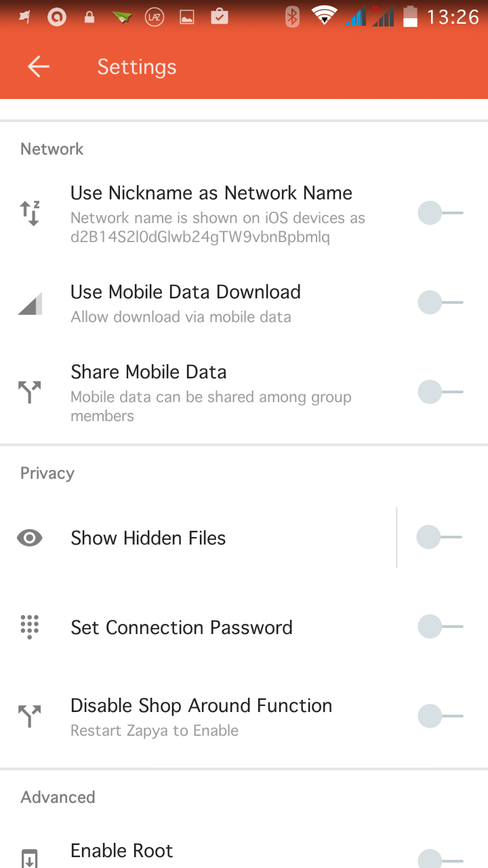Tap the Wi-Fi icon in status bar
The width and height of the screenshot is (488, 868).
coord(324,16)
